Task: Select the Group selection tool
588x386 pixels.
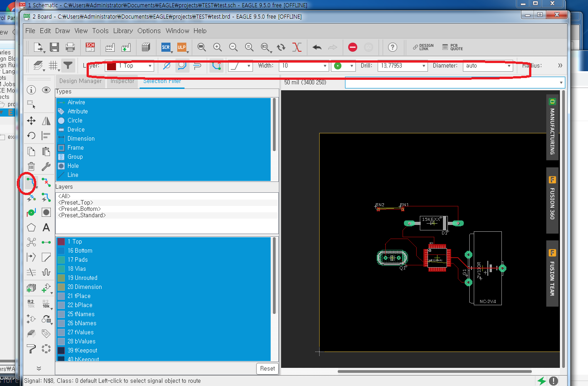Action: point(31,104)
